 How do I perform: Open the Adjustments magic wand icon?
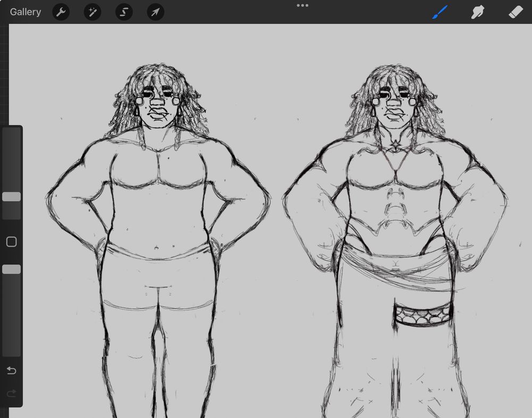[x=92, y=12]
